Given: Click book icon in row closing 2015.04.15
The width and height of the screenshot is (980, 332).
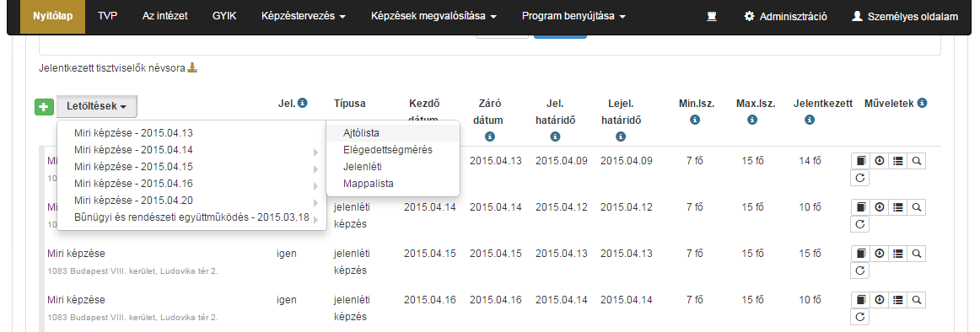Looking at the screenshot, I should 860,254.
